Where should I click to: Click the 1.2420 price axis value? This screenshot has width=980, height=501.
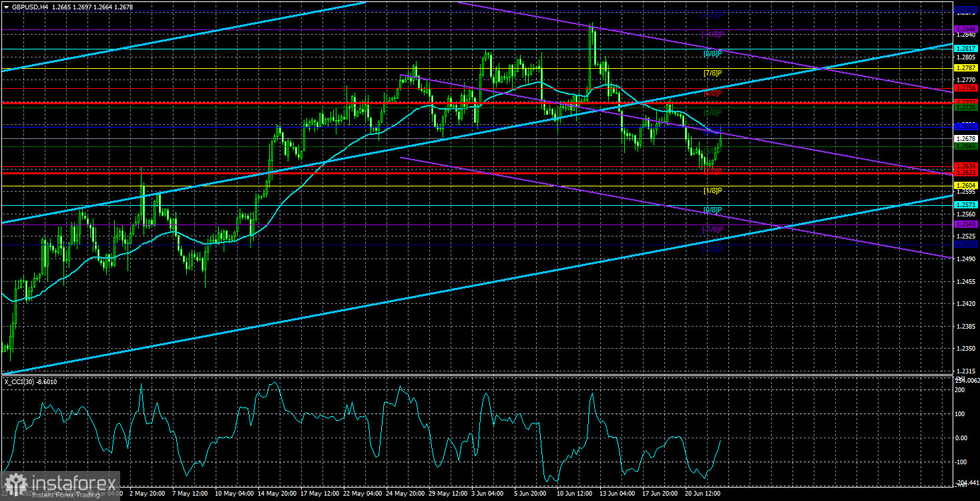(x=966, y=304)
